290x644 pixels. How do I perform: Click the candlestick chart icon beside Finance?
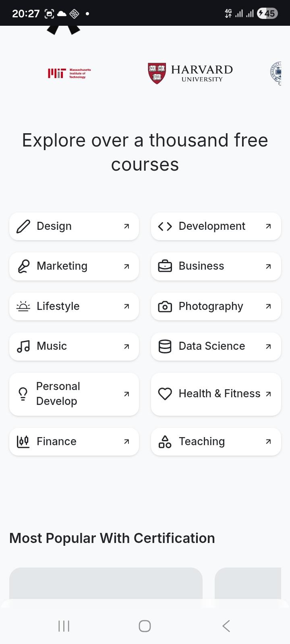tap(23, 442)
